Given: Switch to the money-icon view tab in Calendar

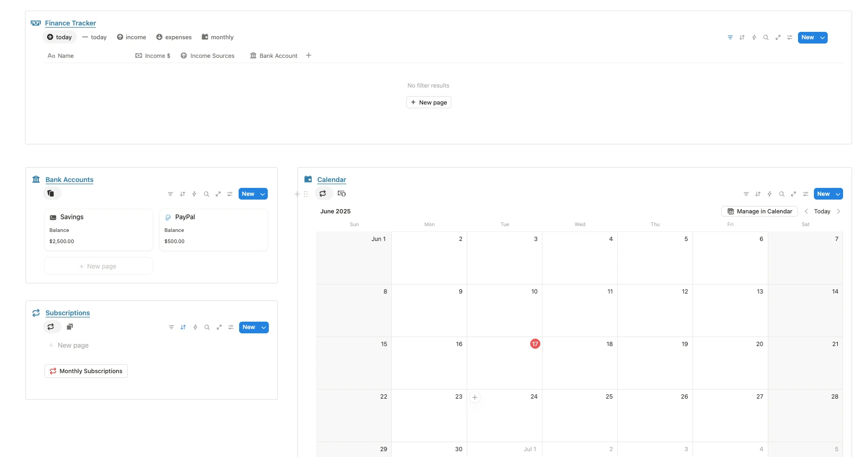Looking at the screenshot, I should (x=341, y=194).
